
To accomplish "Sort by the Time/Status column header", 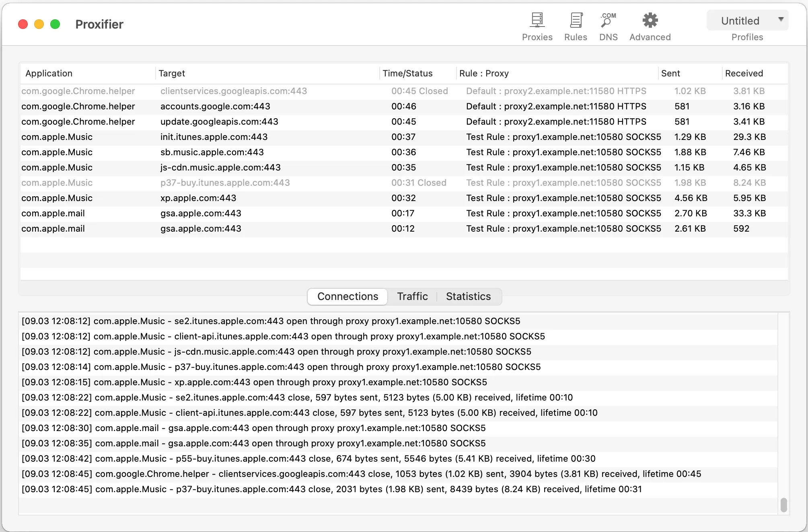I will (x=407, y=73).
